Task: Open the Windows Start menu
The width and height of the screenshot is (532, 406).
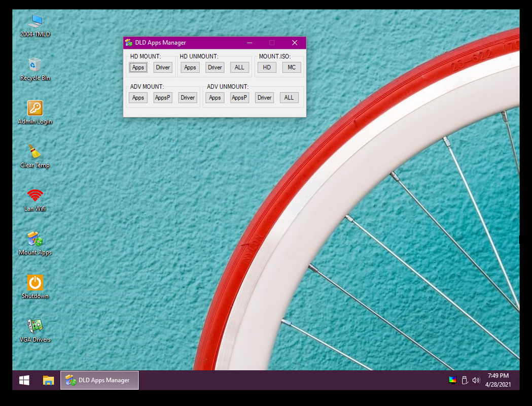Action: (24, 380)
